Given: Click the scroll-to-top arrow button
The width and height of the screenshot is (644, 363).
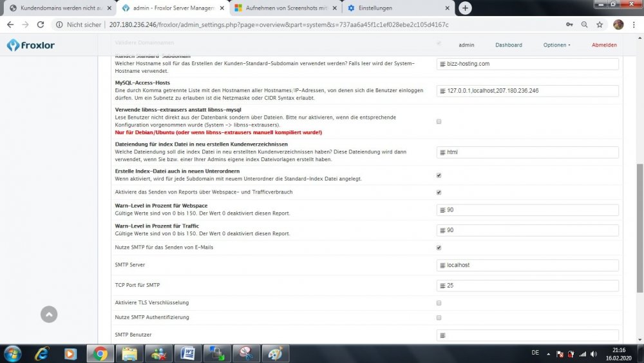Looking at the screenshot, I should 49,314.
